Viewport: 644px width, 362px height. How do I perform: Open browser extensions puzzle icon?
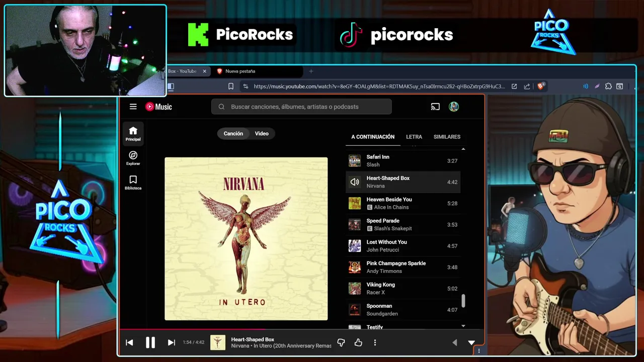pos(608,86)
